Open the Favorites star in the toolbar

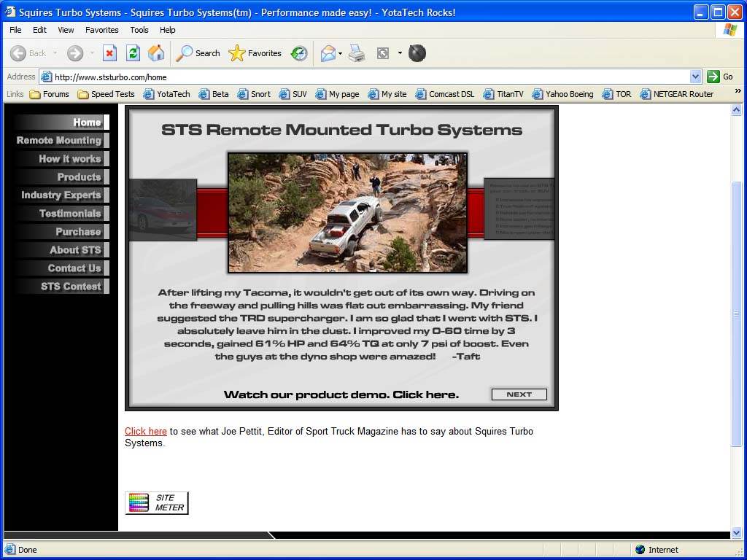pyautogui.click(x=255, y=53)
